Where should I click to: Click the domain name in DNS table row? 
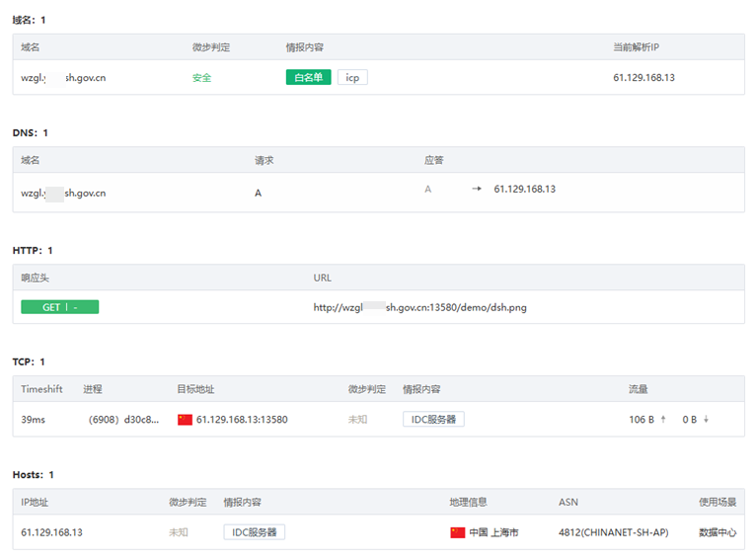coord(63,194)
